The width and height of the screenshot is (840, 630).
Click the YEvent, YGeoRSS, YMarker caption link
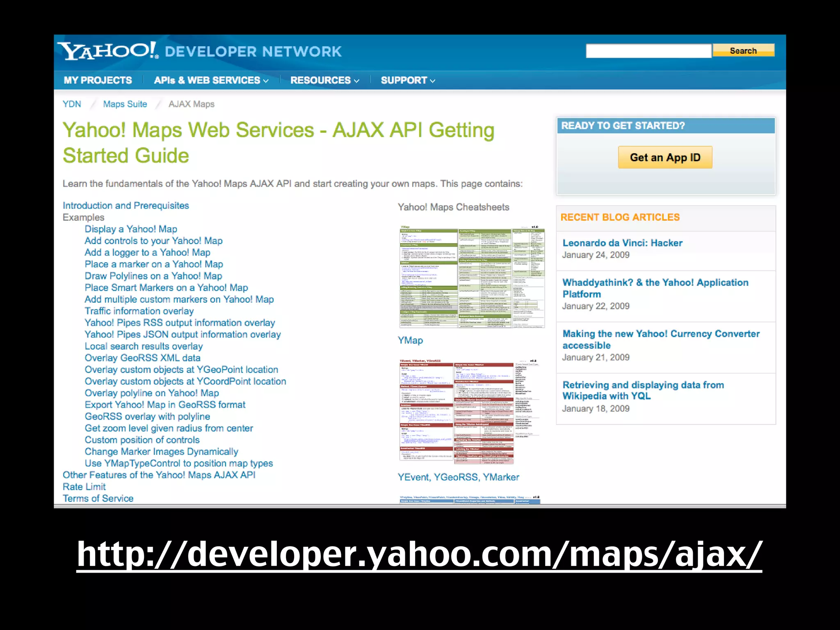pos(458,477)
